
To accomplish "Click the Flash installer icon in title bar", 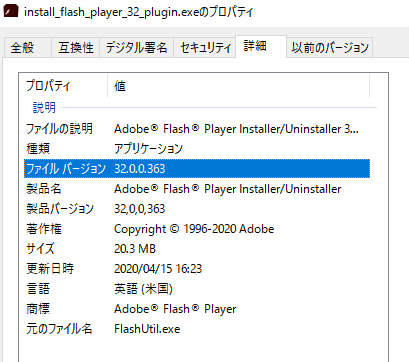I will [x=11, y=11].
